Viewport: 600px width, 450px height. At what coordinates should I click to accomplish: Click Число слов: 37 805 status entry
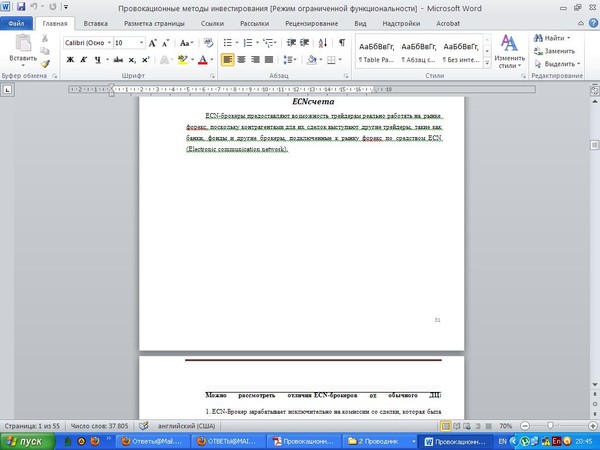(99, 426)
